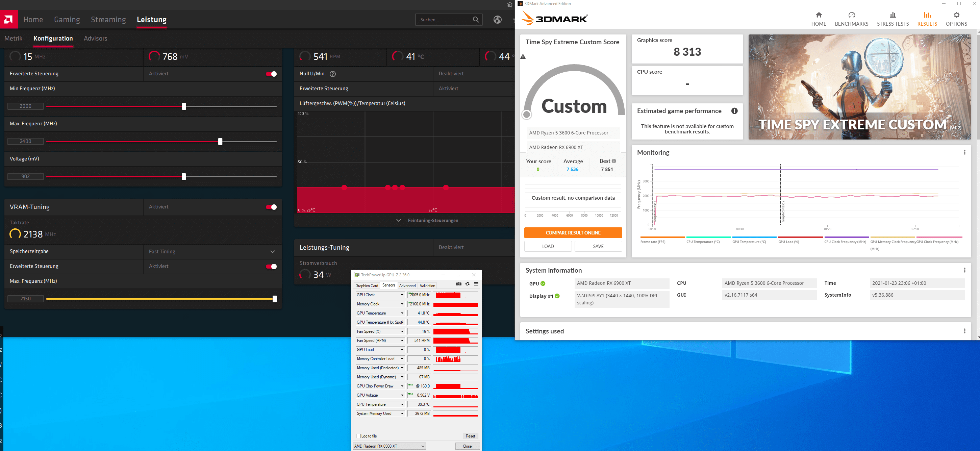The width and height of the screenshot is (980, 451).
Task: Switch to GPU-Z Advanced tab
Action: point(407,285)
